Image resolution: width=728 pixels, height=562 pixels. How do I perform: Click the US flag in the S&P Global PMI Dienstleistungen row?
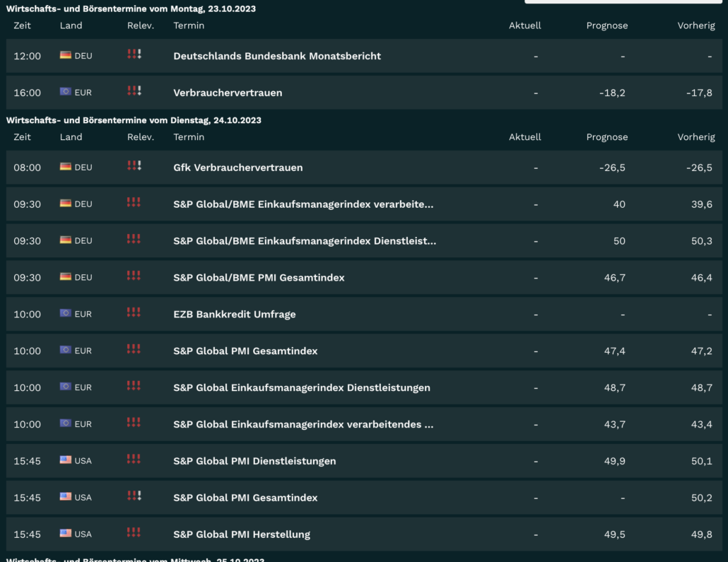pyautogui.click(x=66, y=460)
